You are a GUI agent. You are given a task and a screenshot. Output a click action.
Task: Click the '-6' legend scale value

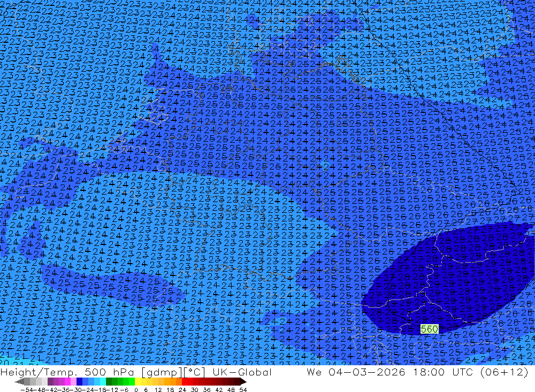[124, 390]
